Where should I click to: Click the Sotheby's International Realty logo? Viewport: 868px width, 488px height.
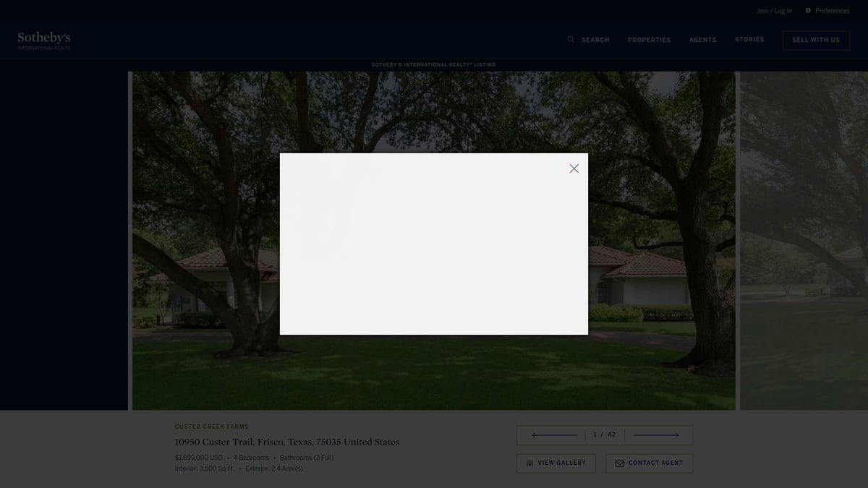[43, 40]
